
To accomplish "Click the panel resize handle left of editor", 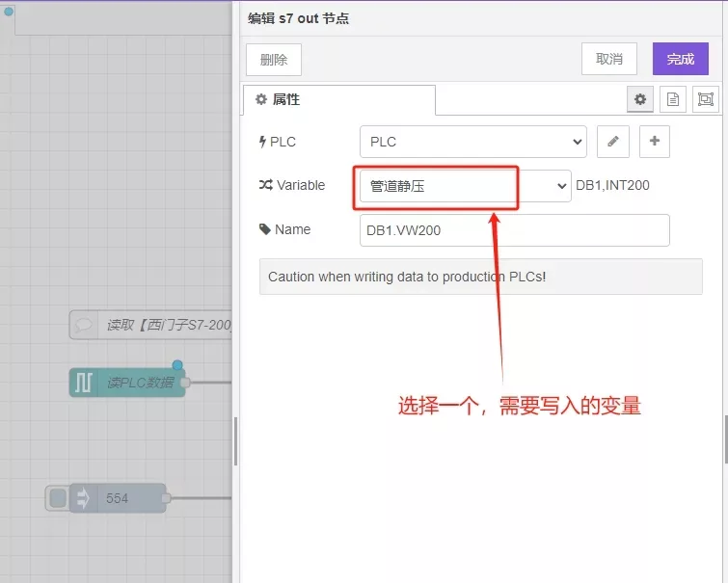I will pyautogui.click(x=236, y=441).
